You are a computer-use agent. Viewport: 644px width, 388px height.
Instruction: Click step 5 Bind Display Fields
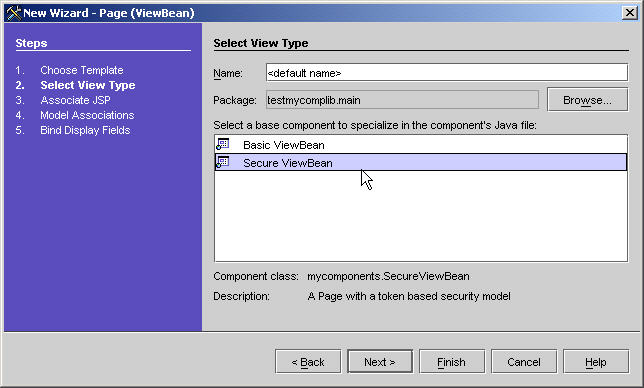pyautogui.click(x=85, y=130)
